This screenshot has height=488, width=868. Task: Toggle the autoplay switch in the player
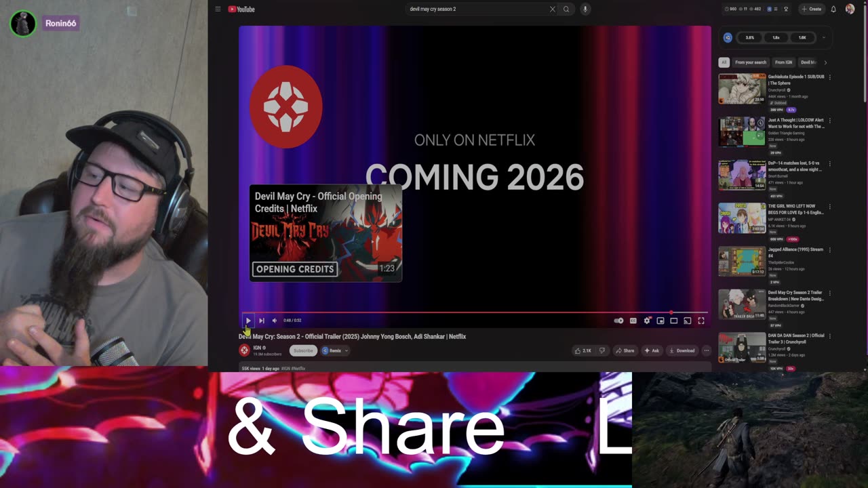coord(618,321)
